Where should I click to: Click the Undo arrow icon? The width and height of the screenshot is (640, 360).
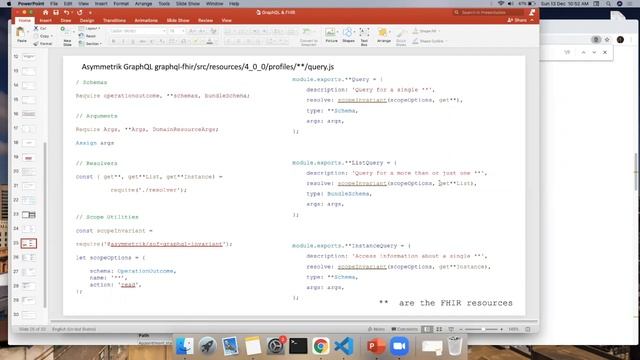point(67,13)
